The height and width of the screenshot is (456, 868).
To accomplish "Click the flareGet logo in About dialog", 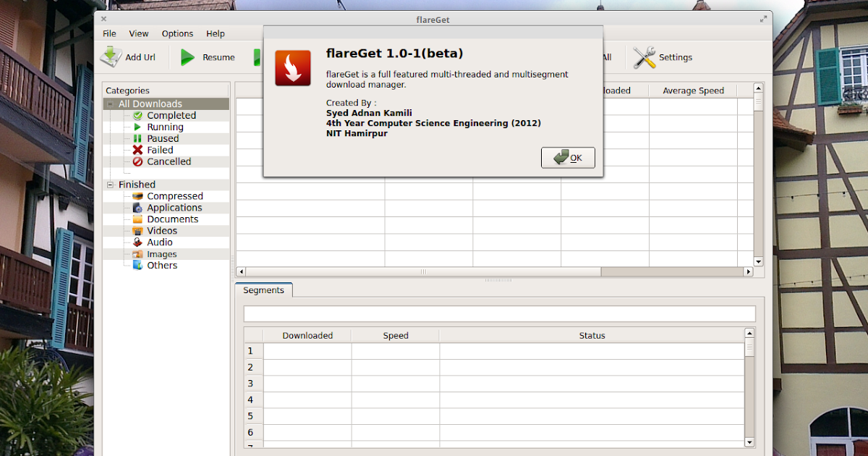I will pos(293,68).
